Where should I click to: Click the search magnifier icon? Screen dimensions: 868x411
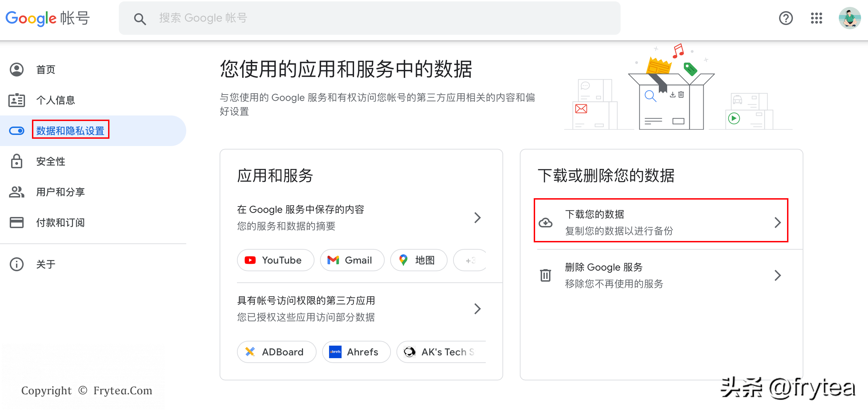click(x=140, y=19)
